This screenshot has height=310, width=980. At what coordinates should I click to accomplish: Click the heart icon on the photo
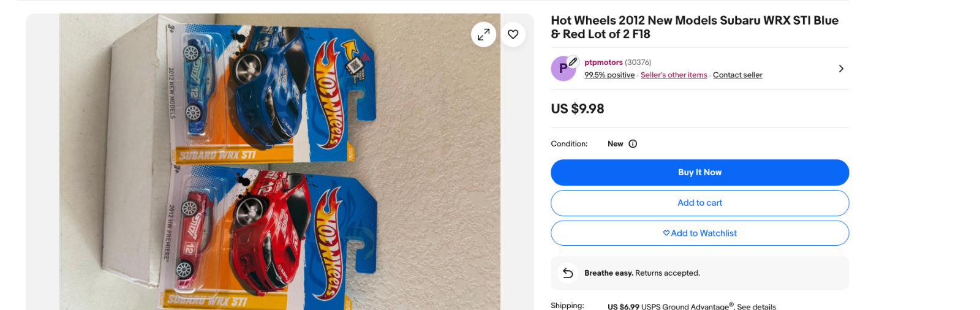pos(513,34)
